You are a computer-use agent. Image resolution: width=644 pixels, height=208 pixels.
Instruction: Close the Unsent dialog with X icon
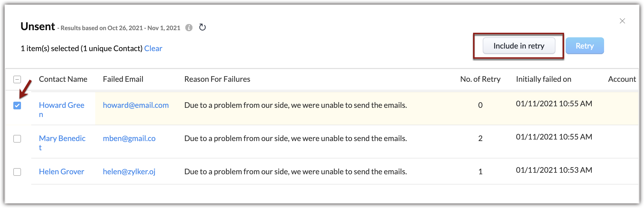coord(622,21)
